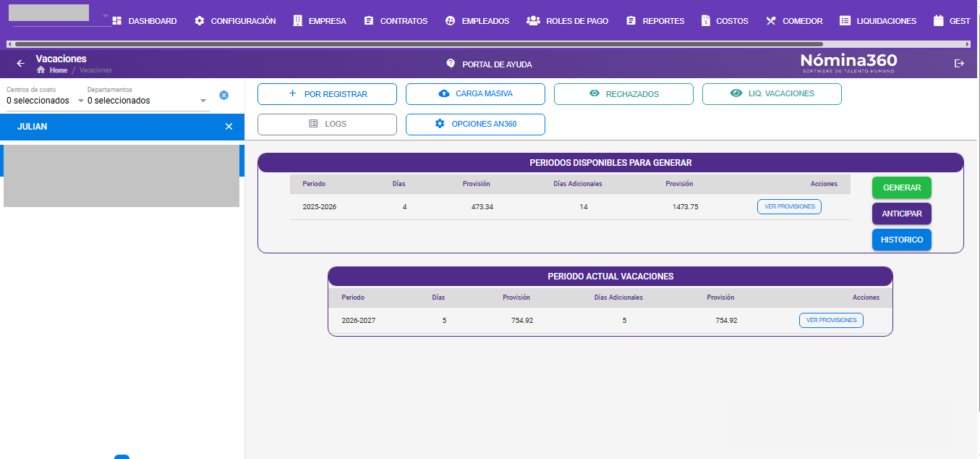The image size is (980, 459).
Task: Click the 473.34 provision value
Action: point(482,207)
